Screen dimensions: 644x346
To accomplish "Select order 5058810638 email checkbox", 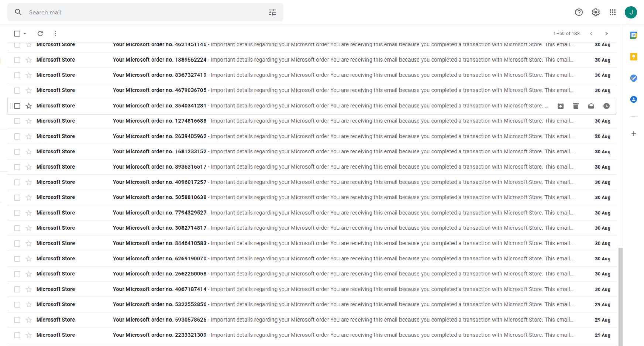I will [x=17, y=198].
